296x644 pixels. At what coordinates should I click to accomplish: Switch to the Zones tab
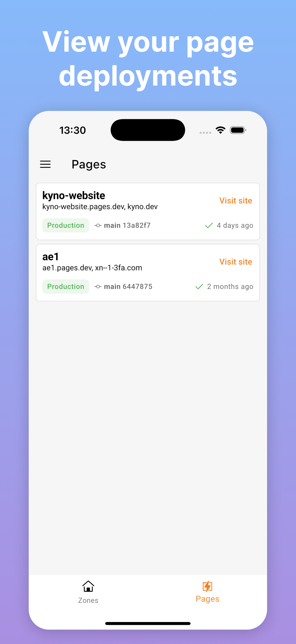pyautogui.click(x=88, y=594)
